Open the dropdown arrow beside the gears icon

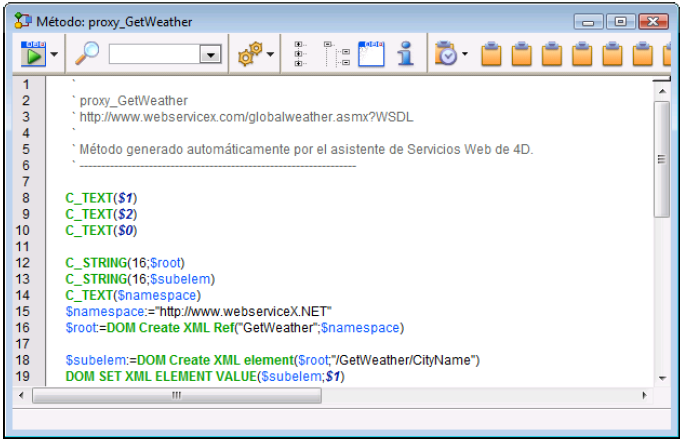click(x=271, y=55)
